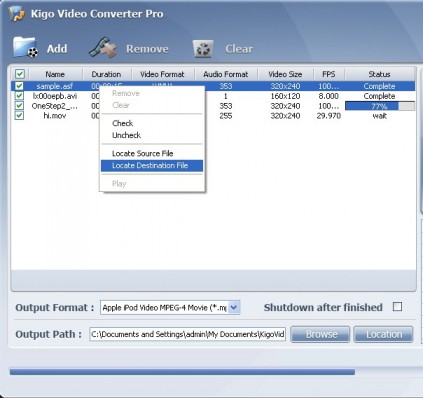The height and width of the screenshot is (398, 423).
Task: Click the Output Path input field
Action: click(x=188, y=334)
